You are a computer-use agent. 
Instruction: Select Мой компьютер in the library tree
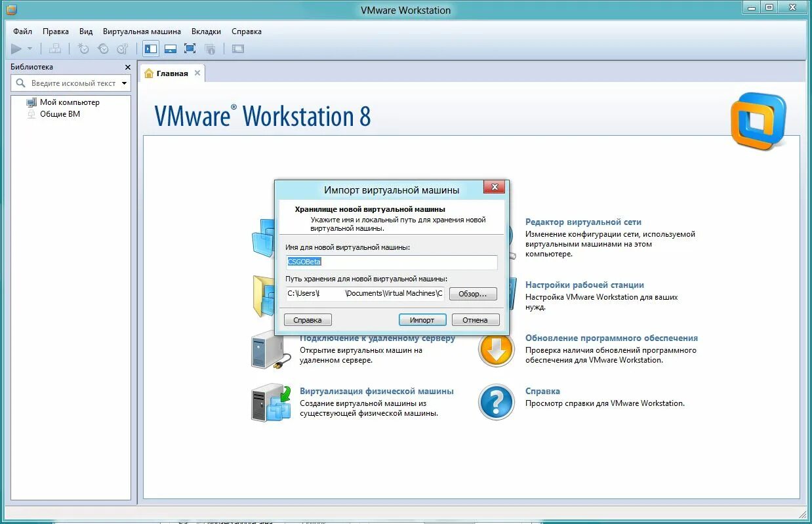[70, 102]
